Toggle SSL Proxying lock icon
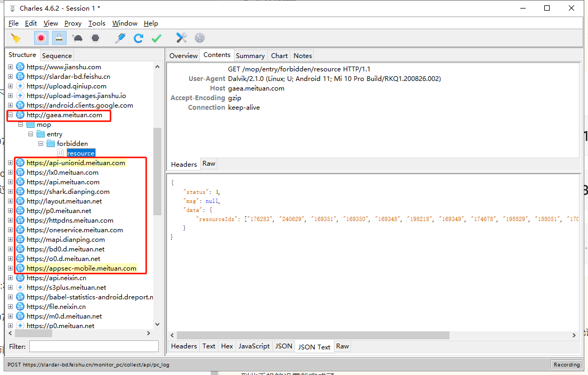This screenshot has width=588, height=375. point(59,38)
